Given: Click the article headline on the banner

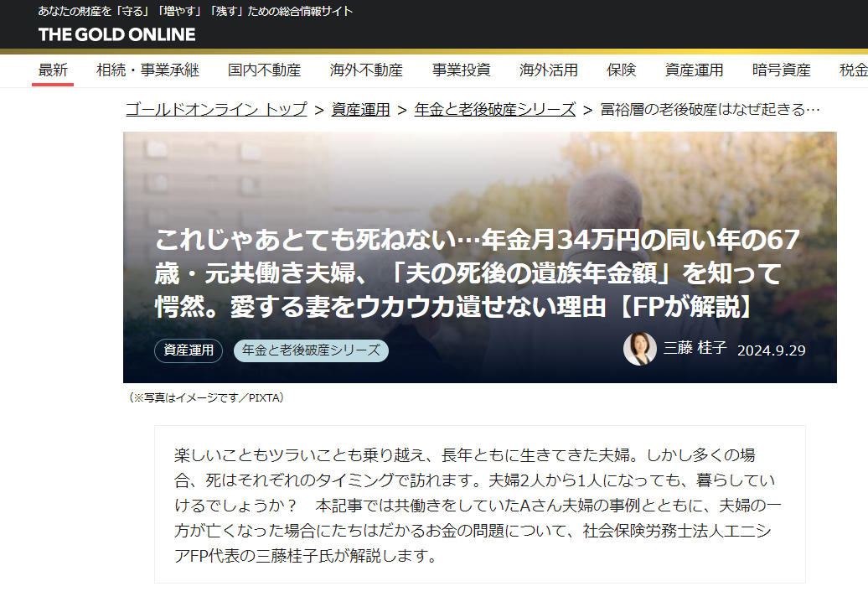Looking at the screenshot, I should click(478, 273).
